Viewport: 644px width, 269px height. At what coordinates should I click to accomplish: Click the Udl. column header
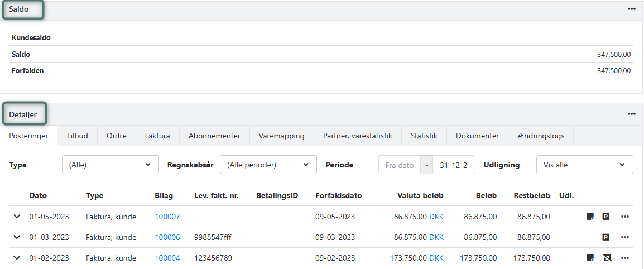566,196
